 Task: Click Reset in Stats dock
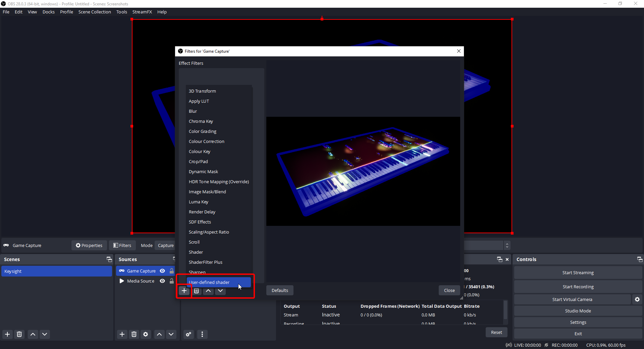pos(496,332)
